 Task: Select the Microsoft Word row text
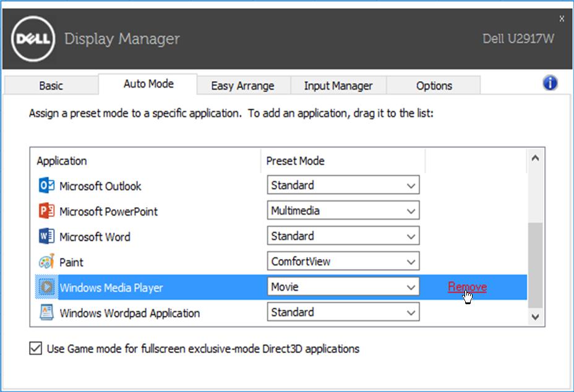(x=95, y=237)
